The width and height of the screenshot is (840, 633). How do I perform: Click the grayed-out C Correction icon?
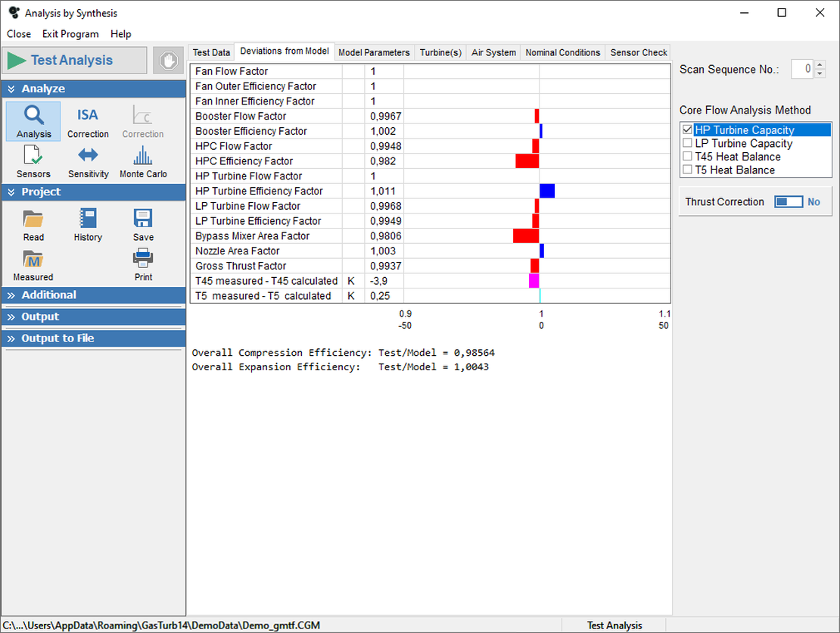pos(143,121)
